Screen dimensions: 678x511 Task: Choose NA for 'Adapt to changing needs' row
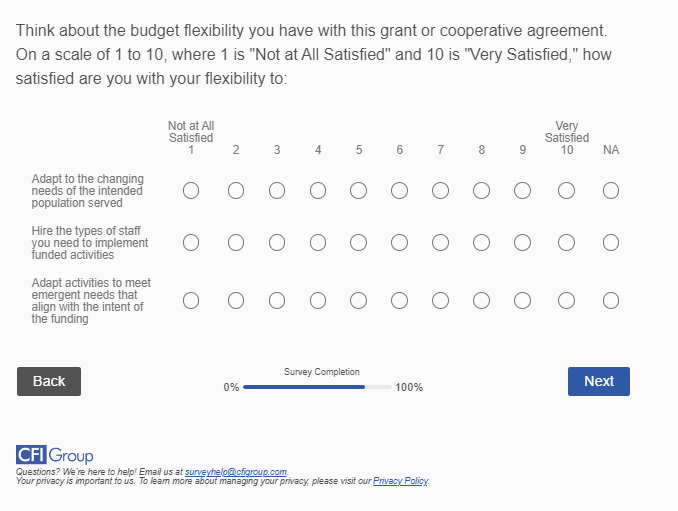click(x=611, y=190)
